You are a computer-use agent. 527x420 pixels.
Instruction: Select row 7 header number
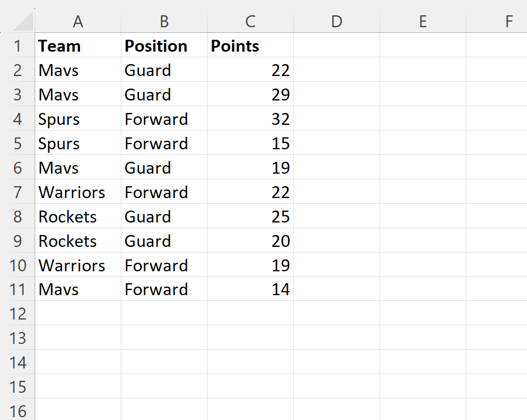pos(18,192)
